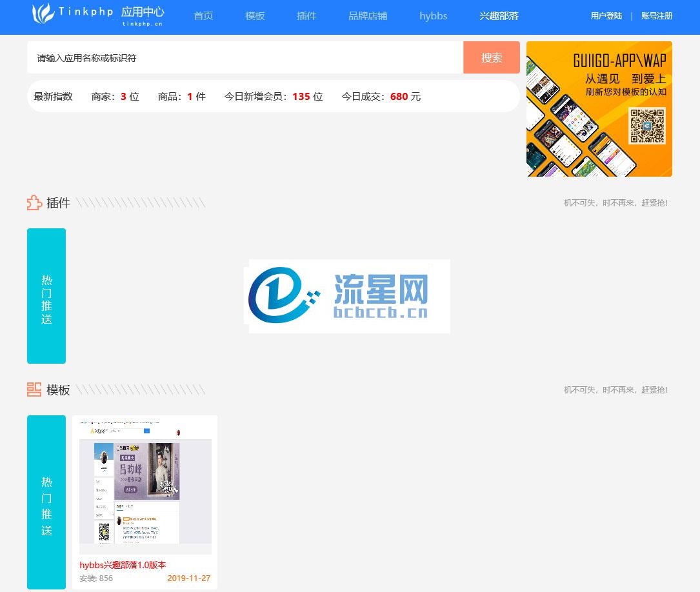The image size is (700, 592).
Task: Click the 热门推送 bar in 模板 section
Action: pos(46,502)
